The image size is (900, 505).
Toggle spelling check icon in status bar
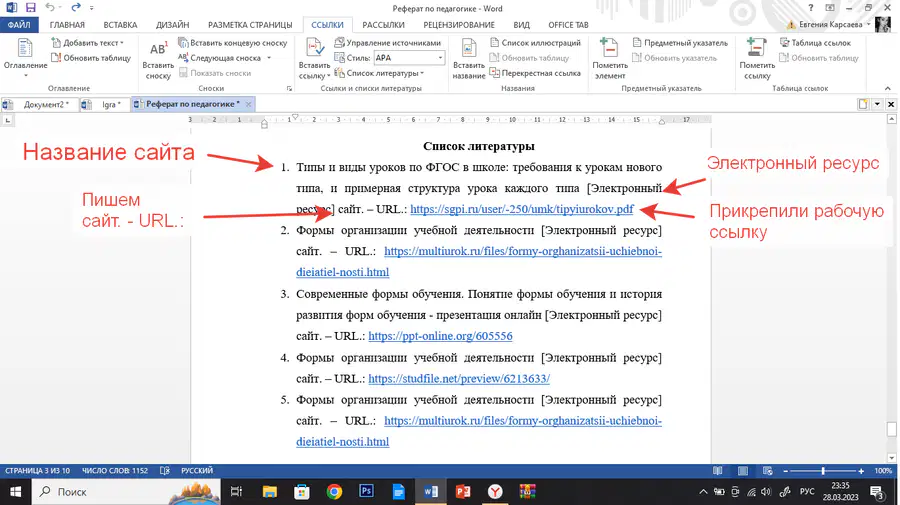click(165, 471)
